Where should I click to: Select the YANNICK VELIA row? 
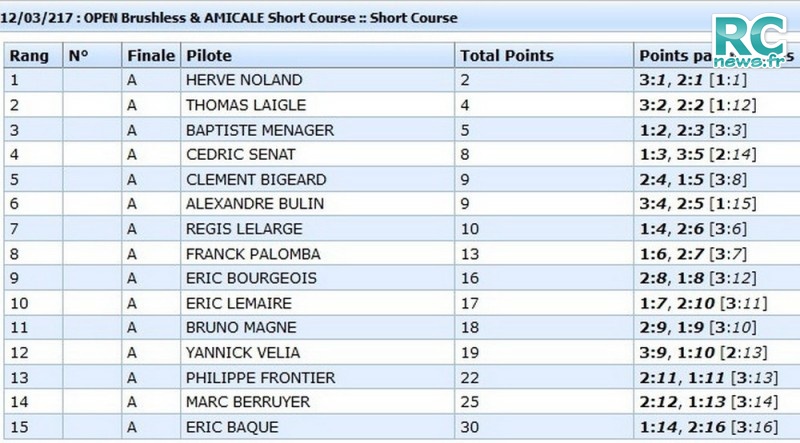402,353
